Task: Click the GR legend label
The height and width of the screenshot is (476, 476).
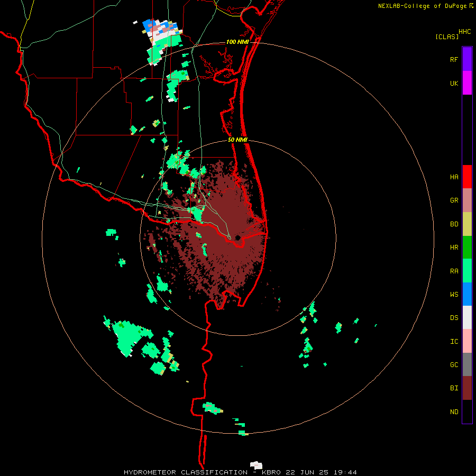Action: pyautogui.click(x=454, y=200)
